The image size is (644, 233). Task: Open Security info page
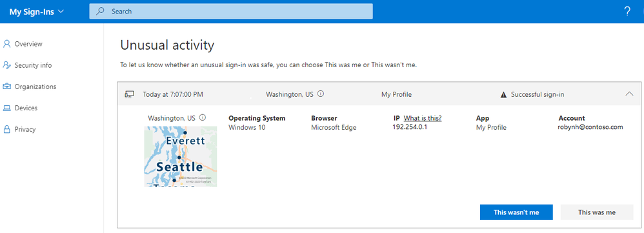(34, 65)
